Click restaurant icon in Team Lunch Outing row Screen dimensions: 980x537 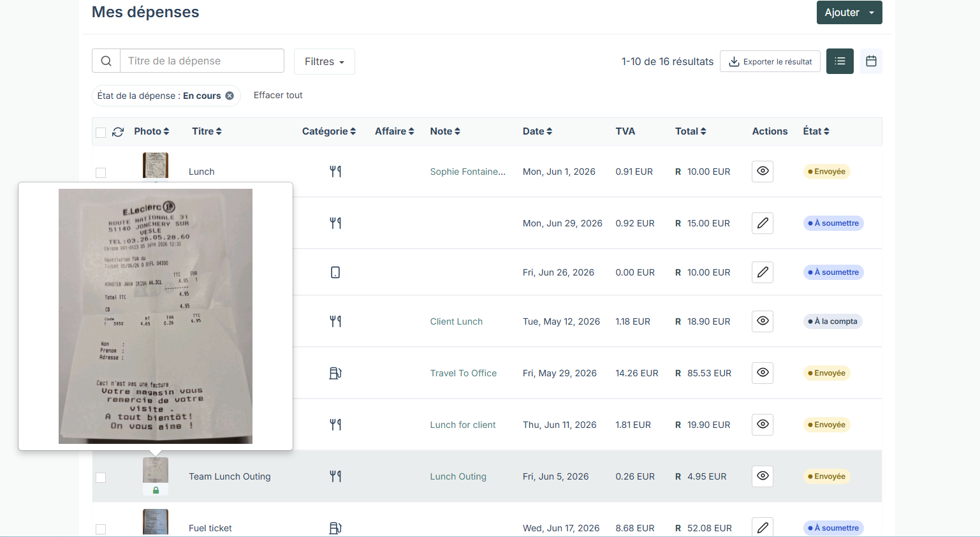point(335,476)
